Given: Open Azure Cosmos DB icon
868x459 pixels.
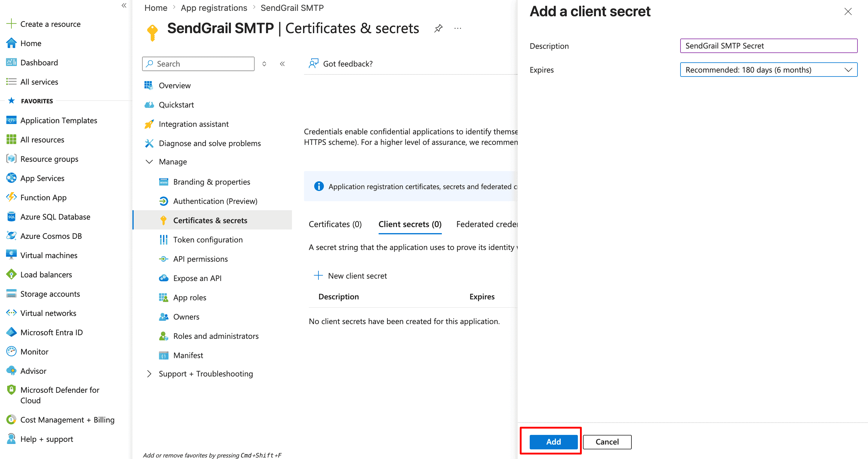Looking at the screenshot, I should click(x=11, y=236).
